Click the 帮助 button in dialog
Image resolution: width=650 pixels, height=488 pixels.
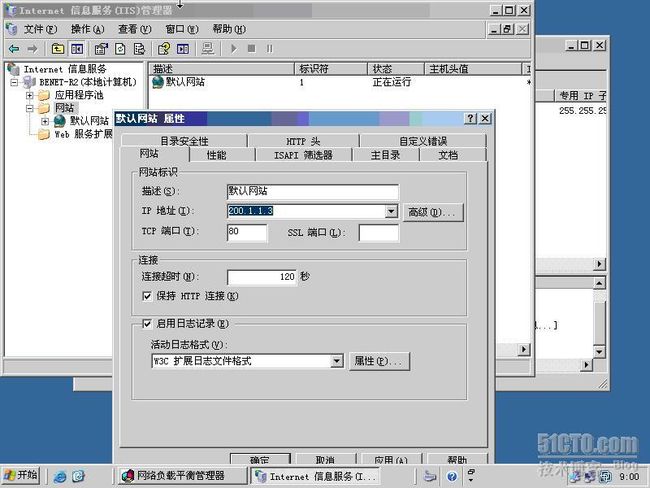pos(457,459)
